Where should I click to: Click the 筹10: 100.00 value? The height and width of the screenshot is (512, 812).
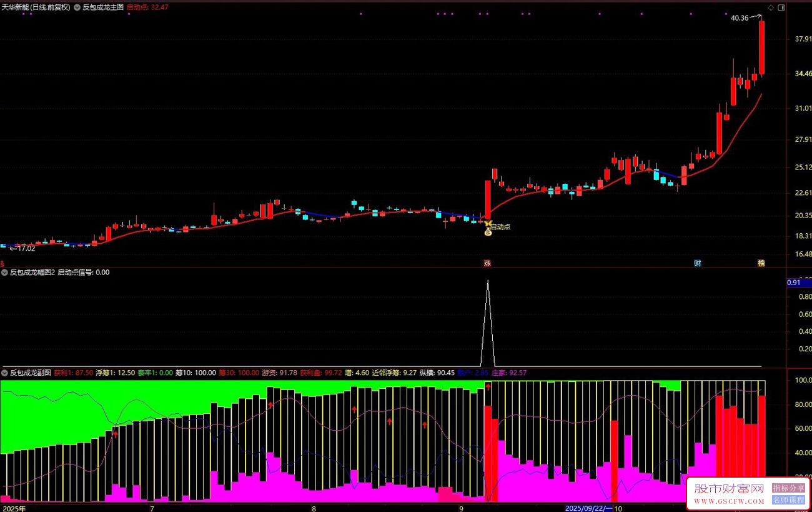196,373
